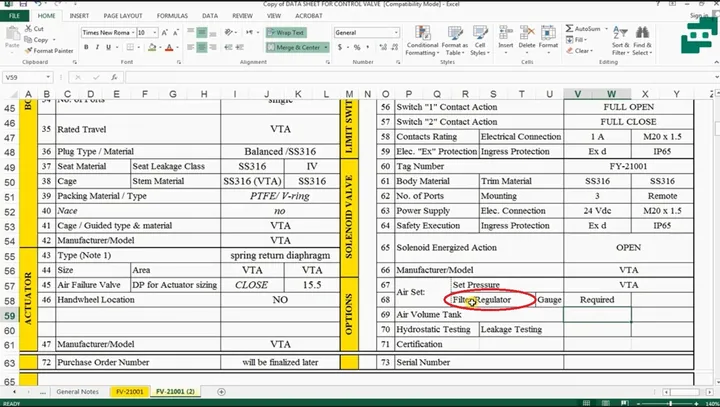This screenshot has width=720, height=407.
Task: Activate the Format Painter brush
Action: coord(28,51)
